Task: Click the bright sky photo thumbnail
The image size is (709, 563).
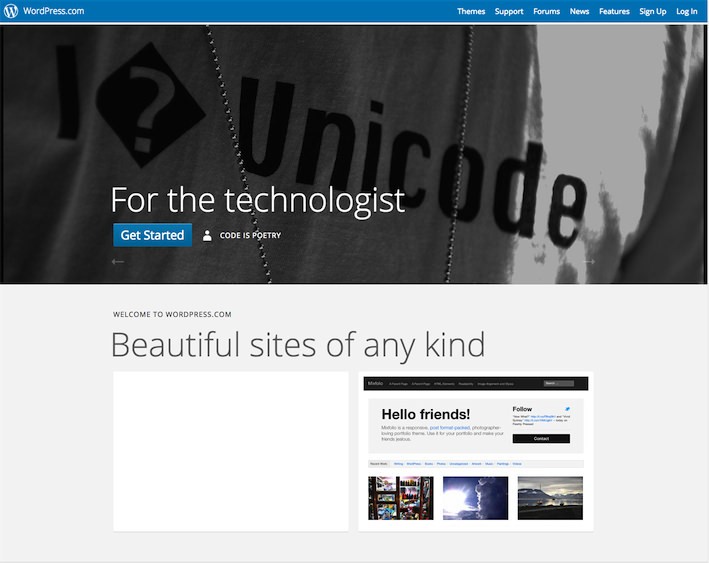Action: point(475,498)
